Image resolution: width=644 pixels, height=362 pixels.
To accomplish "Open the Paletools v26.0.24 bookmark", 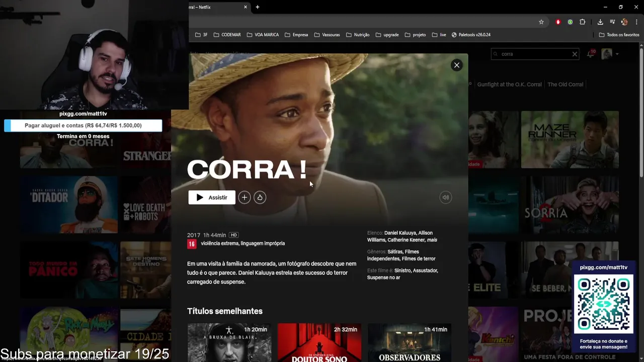I will pos(471,35).
